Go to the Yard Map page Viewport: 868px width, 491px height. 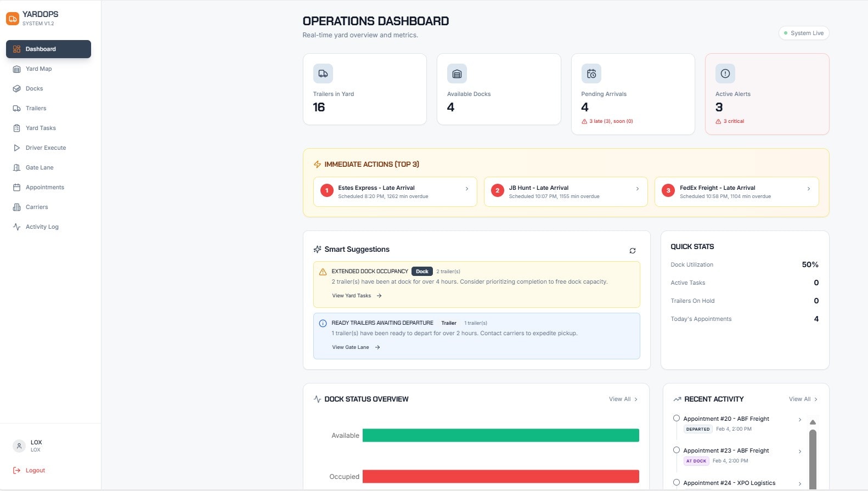tap(48, 69)
